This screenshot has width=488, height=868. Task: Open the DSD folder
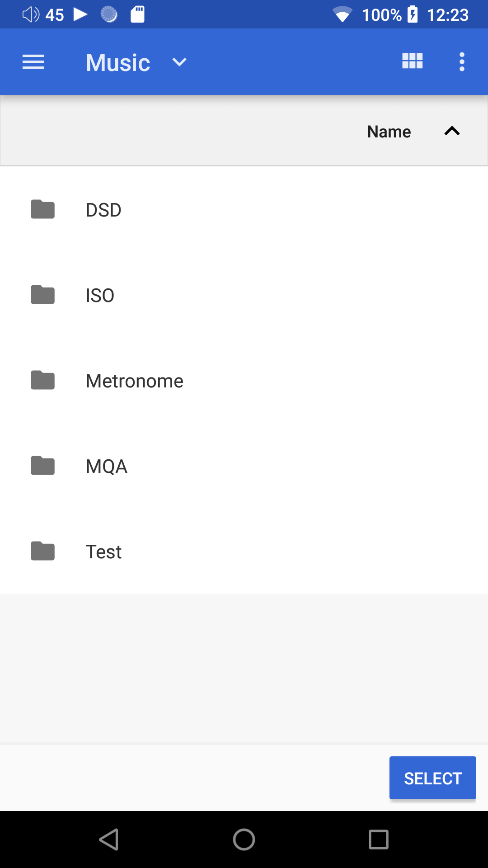[x=103, y=210]
